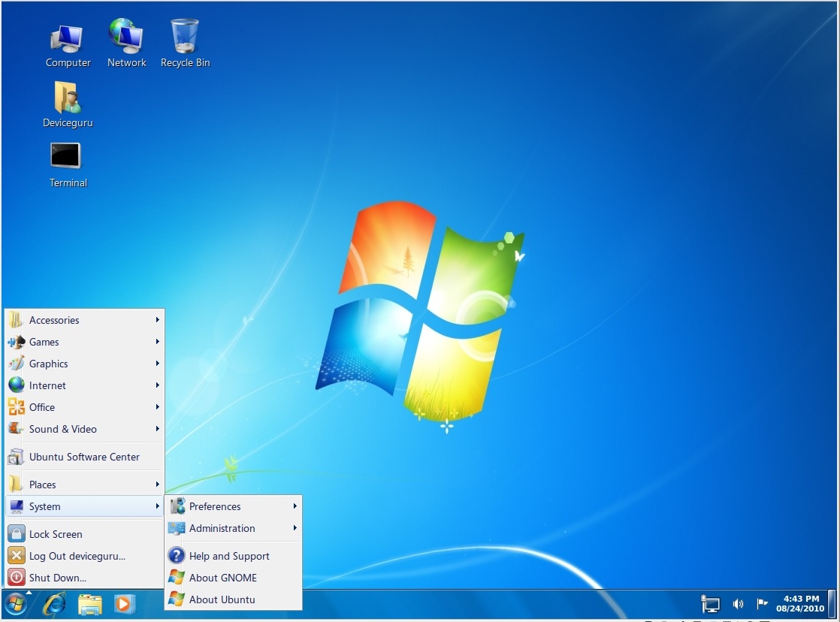Expand the Preferences submenu arrow
Viewport: 840px width, 622px height.
click(x=295, y=506)
